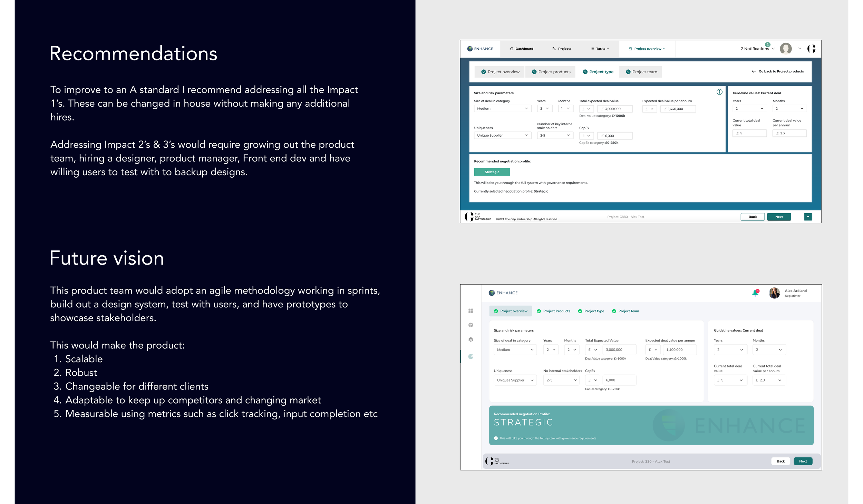Open the £ 2.3 per annum dropdown in lower mockup
The width and height of the screenshot is (863, 504).
(x=769, y=380)
